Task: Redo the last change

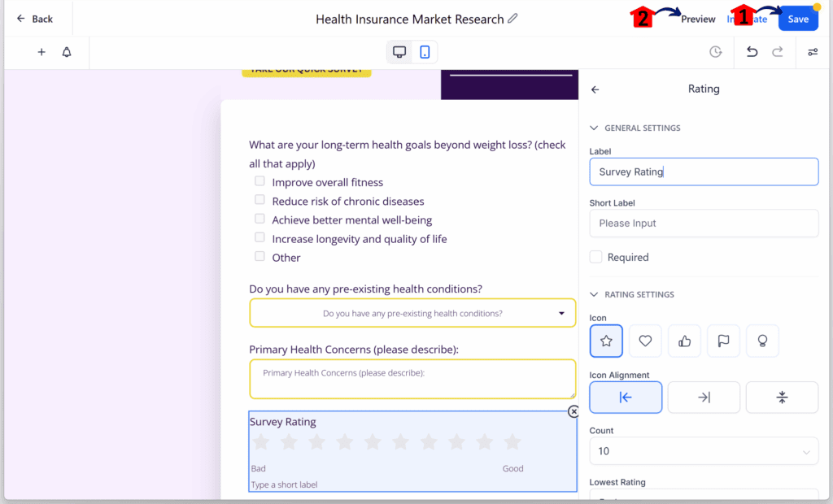Action: point(777,52)
